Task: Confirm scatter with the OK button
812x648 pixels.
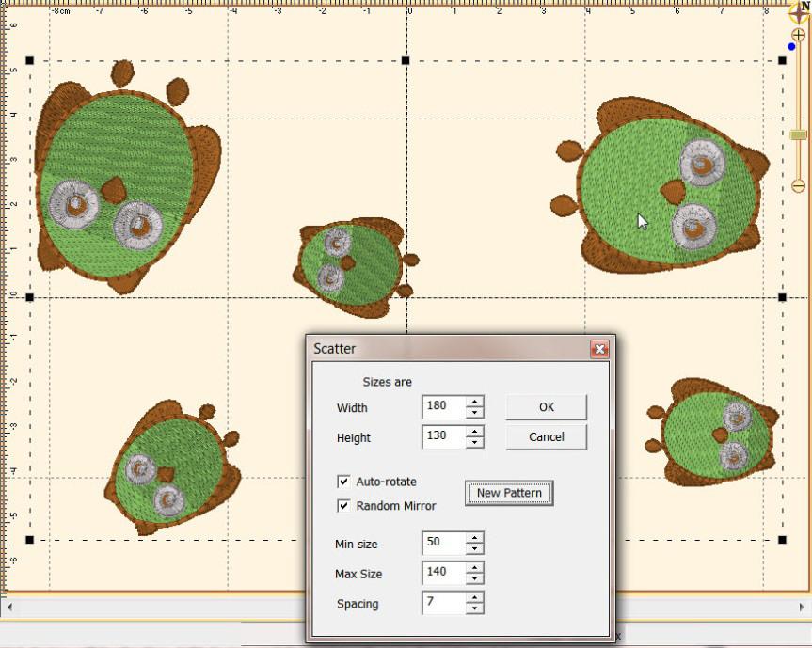Action: (x=546, y=407)
